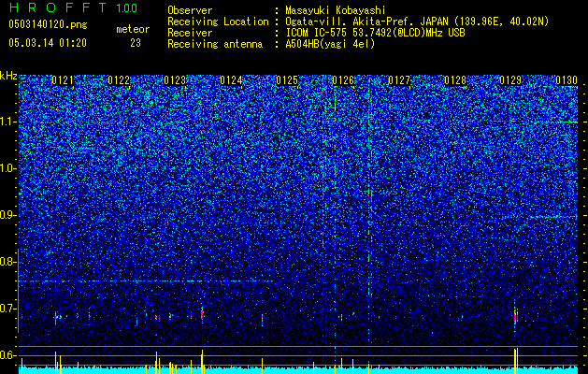
Task: Click the 'Receiver' field label
Action: pyautogui.click(x=190, y=33)
